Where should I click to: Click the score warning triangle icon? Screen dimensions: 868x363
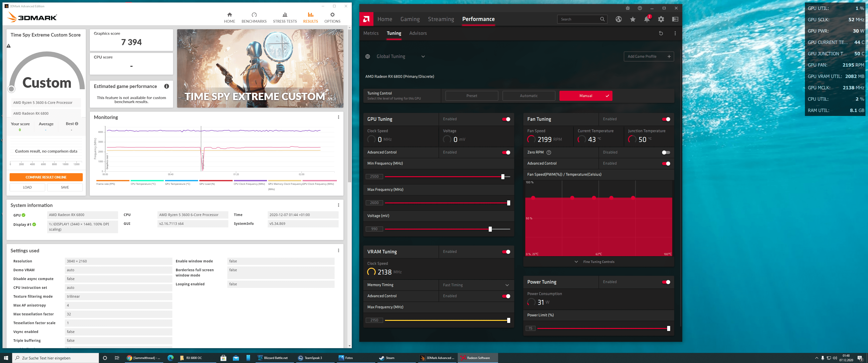[9, 46]
